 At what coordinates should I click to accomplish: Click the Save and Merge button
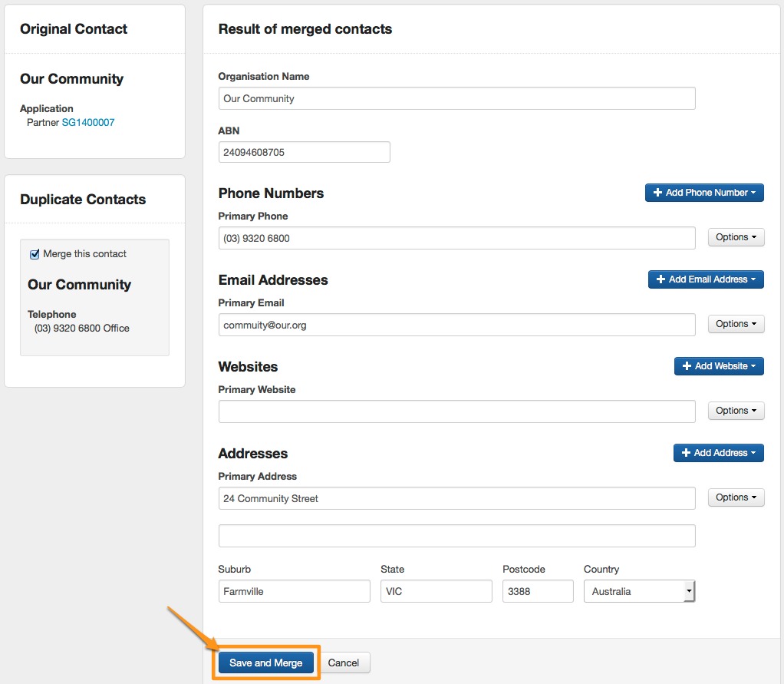pos(265,663)
